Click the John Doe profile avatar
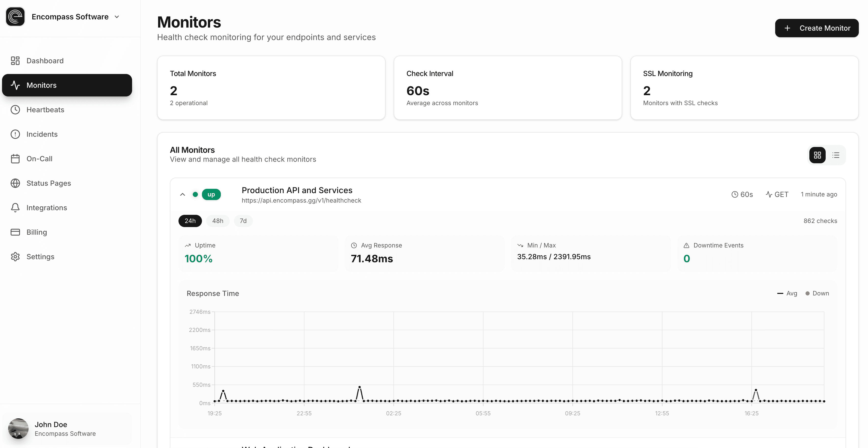Screen dimensions: 868x448 coord(19,428)
